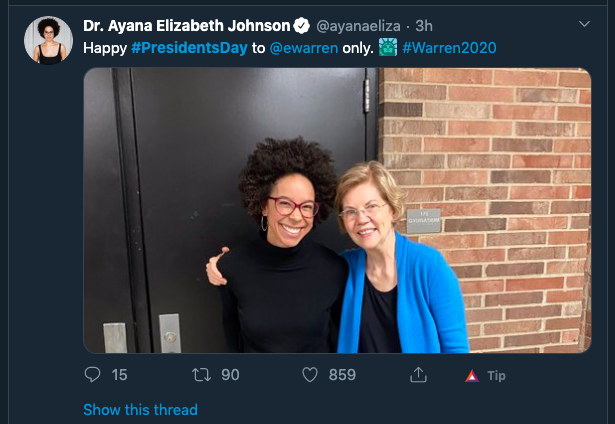The image size is (615, 424).
Task: Open the #Warren2020 hashtag
Action: point(449,48)
